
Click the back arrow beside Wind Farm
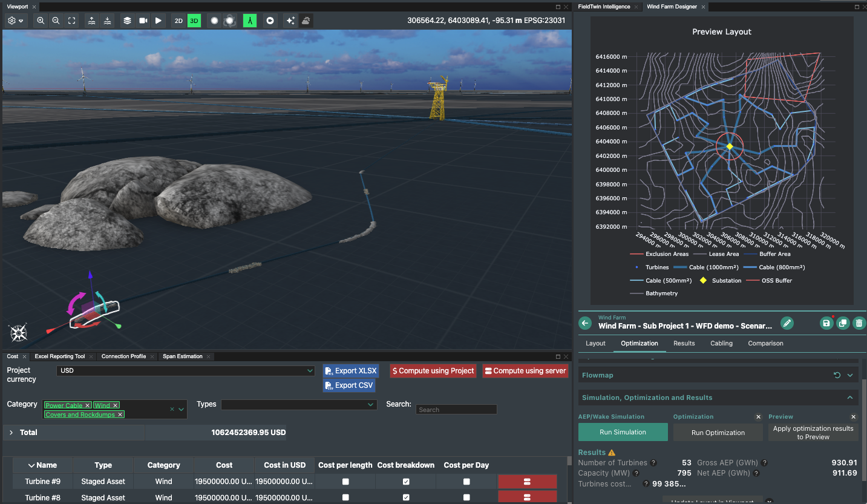tap(585, 323)
